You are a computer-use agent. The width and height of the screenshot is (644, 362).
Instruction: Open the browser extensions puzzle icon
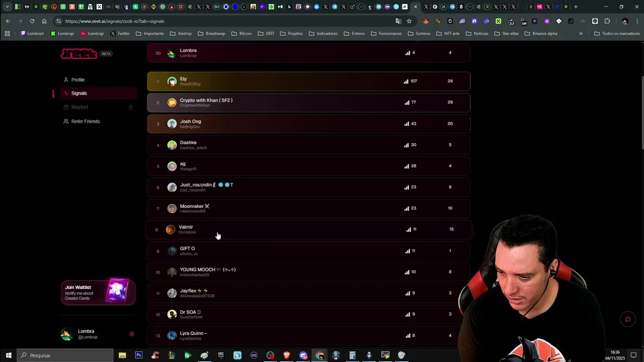pyautogui.click(x=607, y=21)
